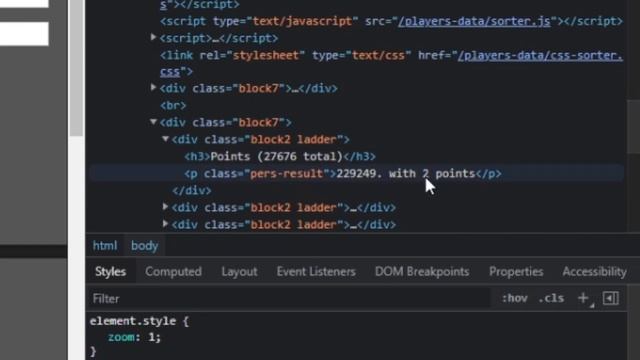This screenshot has height=360, width=640.
Task: Expand the collapsed script element
Action: (153, 38)
